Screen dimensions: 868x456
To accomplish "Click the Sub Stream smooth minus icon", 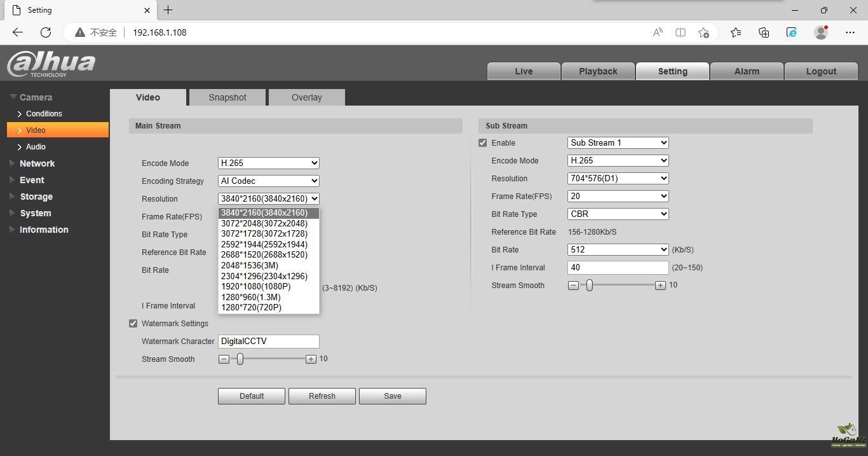I will pos(573,286).
